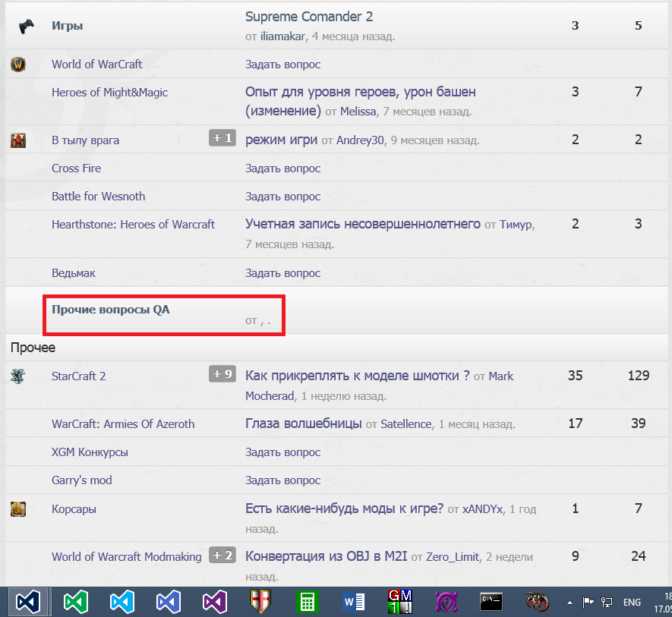Open the purple demon-face taskbar icon
Image resolution: width=672 pixels, height=617 pixels.
point(446,602)
